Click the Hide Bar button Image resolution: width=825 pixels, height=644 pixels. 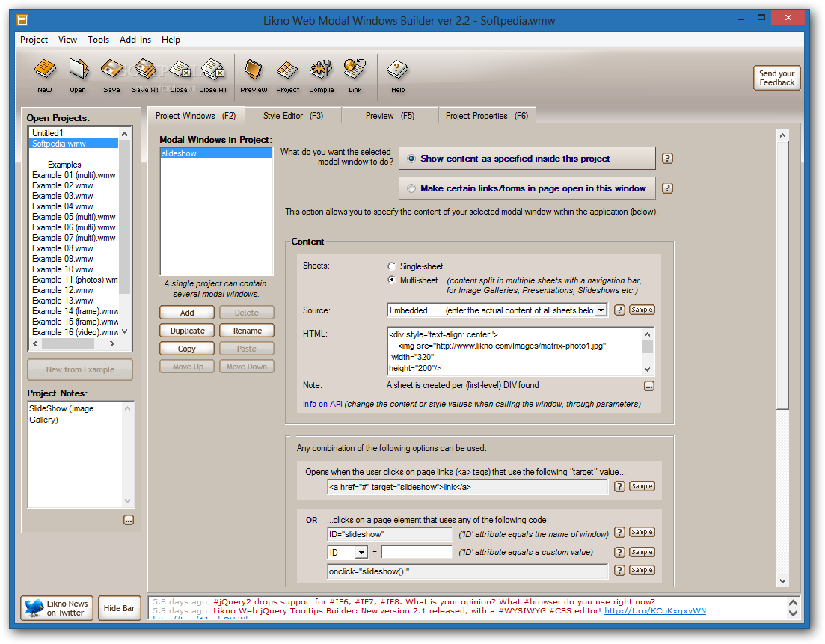(120, 608)
